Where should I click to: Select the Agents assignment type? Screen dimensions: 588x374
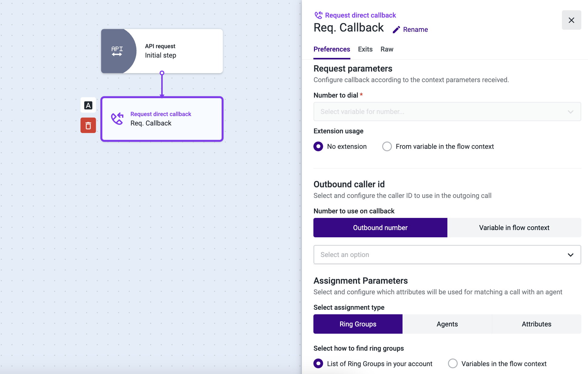point(447,324)
